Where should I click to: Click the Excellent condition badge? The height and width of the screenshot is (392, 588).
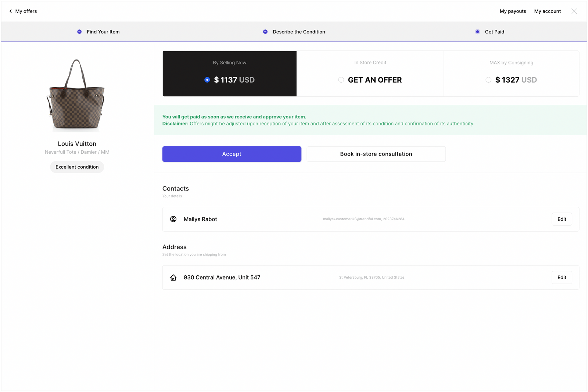[x=77, y=167]
